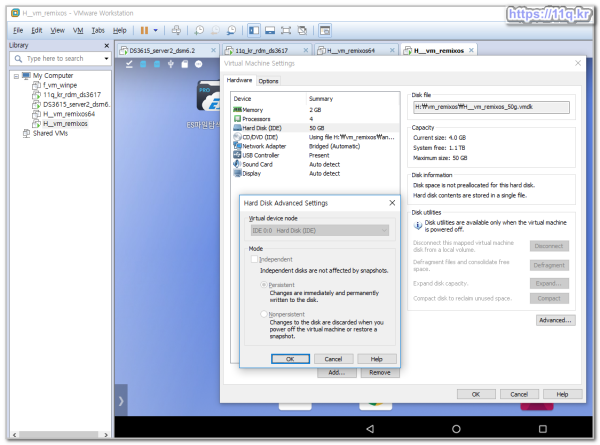Screen dimensions: 600x445
Task: Click the SD card icon in guest status bar
Action: pyautogui.click(x=185, y=64)
